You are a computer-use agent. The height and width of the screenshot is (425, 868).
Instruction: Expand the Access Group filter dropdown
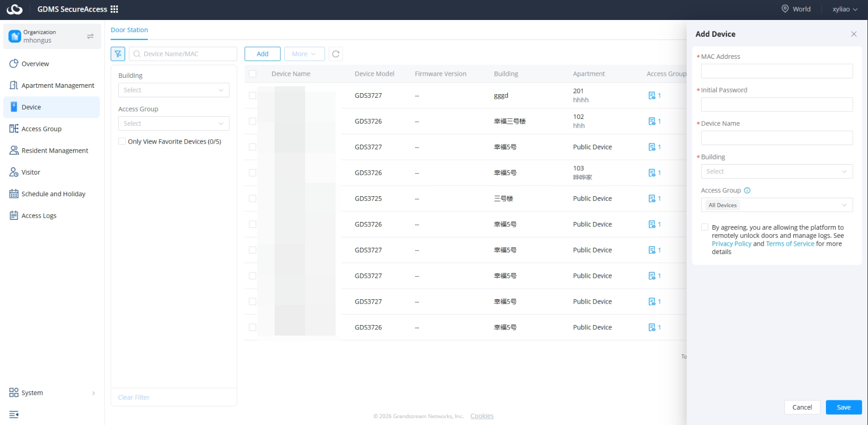(x=174, y=123)
